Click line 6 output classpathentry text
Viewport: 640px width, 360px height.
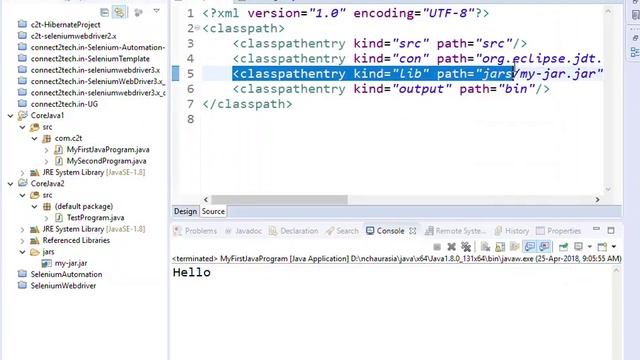391,89
